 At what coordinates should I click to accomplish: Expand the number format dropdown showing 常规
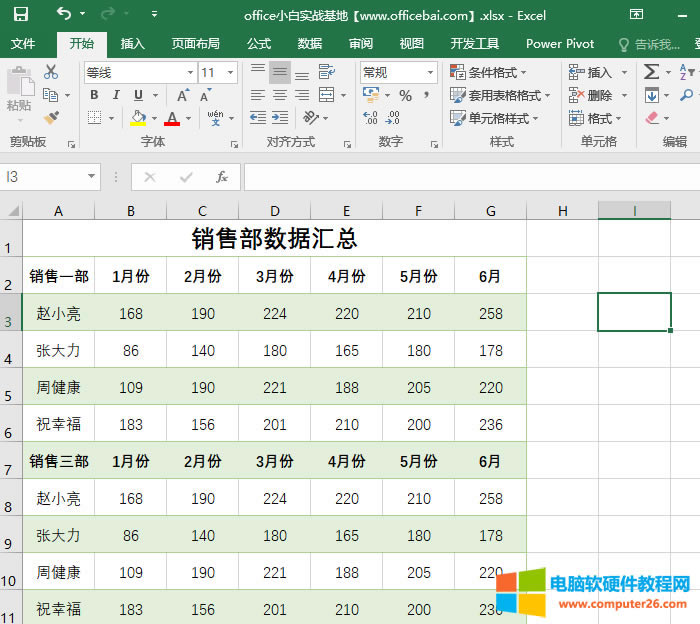click(x=431, y=73)
